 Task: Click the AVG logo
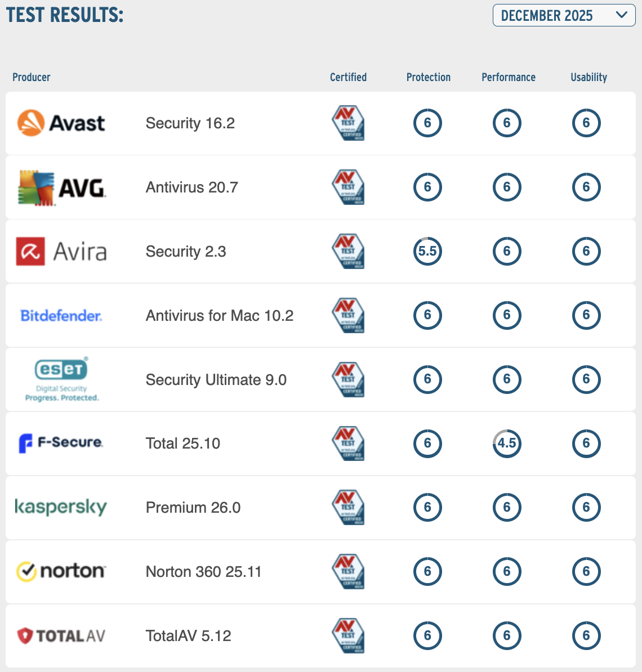pyautogui.click(x=62, y=187)
